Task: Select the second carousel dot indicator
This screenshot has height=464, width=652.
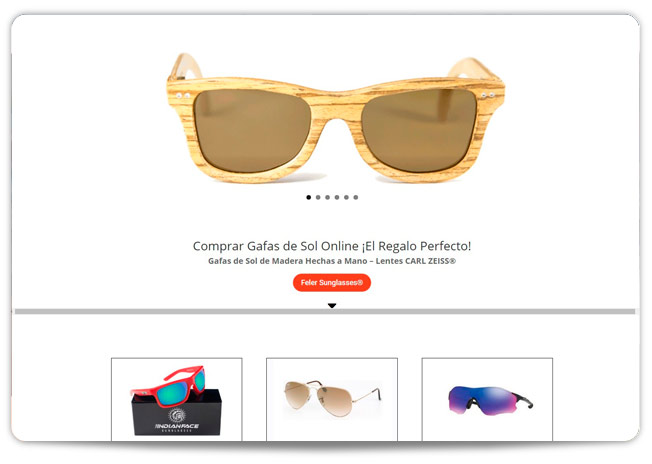Action: (x=318, y=197)
